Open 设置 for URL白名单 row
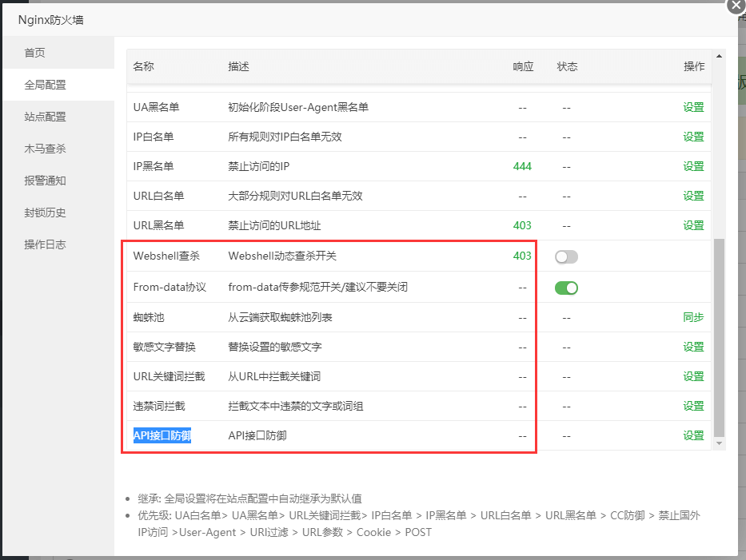Screen dimensions: 746x560 point(693,196)
